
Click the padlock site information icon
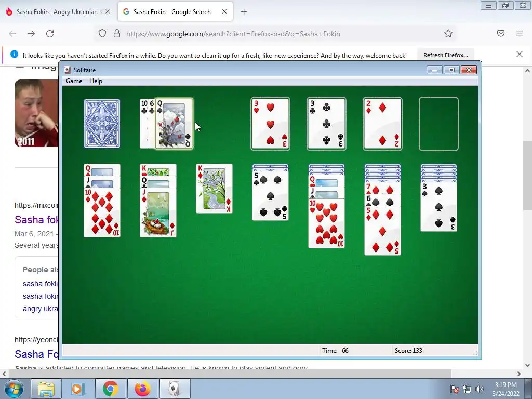coord(117,34)
